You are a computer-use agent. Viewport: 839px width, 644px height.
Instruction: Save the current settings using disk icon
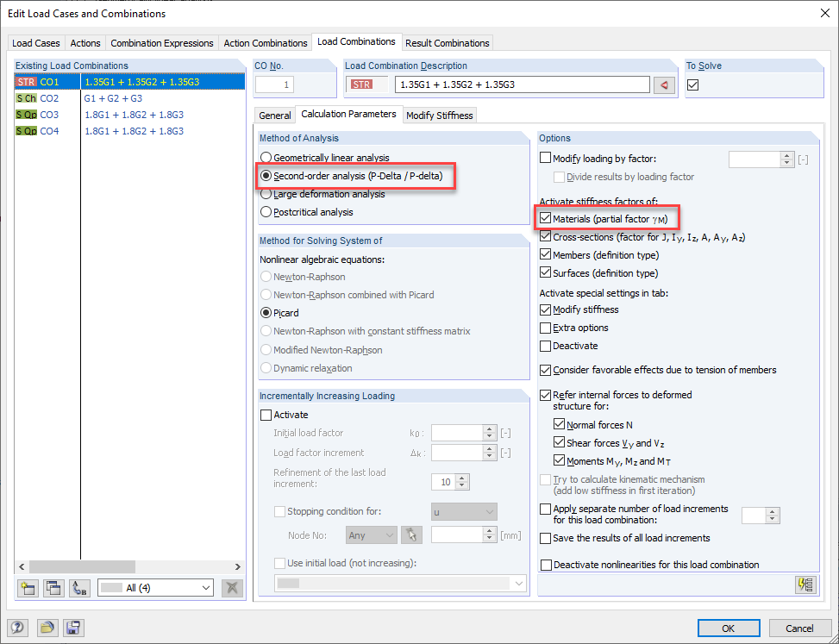73,628
